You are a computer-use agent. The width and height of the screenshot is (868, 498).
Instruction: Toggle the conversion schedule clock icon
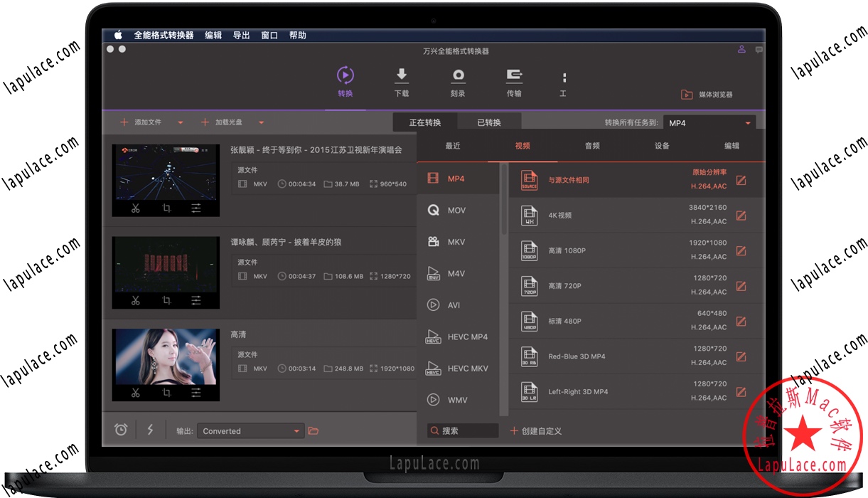[121, 430]
